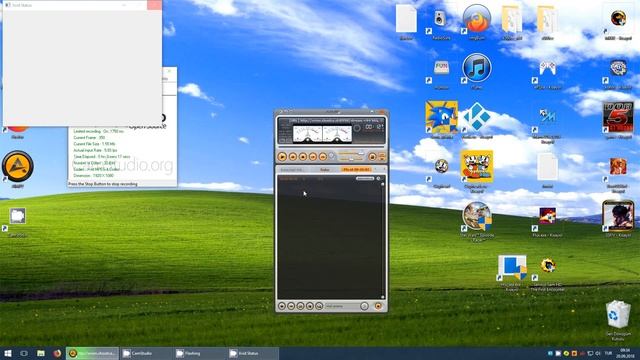Open the Recycle Bin
The image size is (640, 360).
618,314
